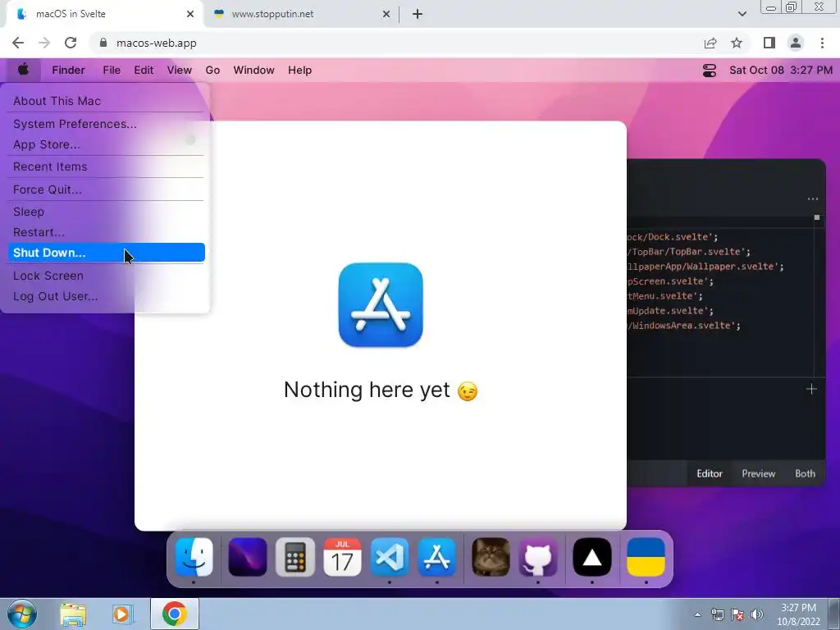Open a new Chrome tab
This screenshot has height=630, width=840.
point(418,14)
